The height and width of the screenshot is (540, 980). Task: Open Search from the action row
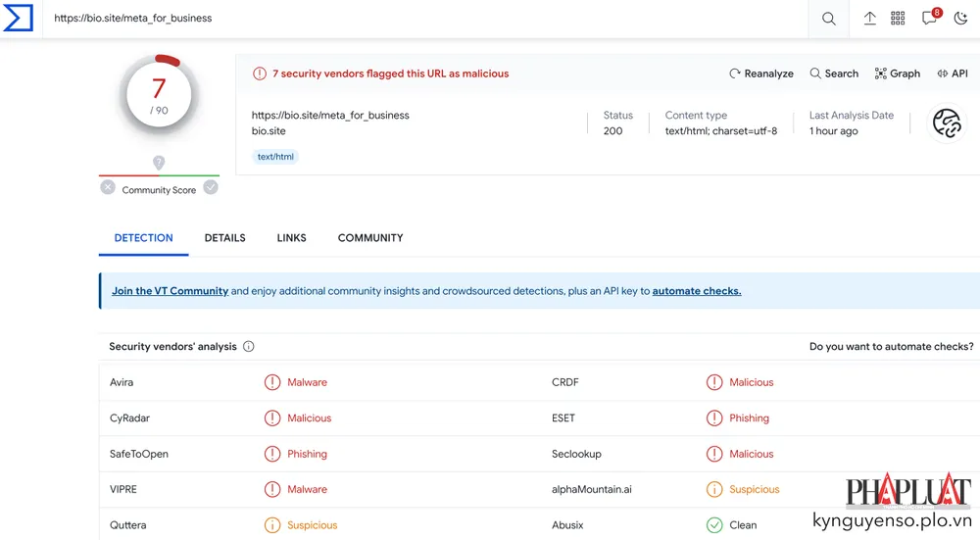pyautogui.click(x=834, y=74)
